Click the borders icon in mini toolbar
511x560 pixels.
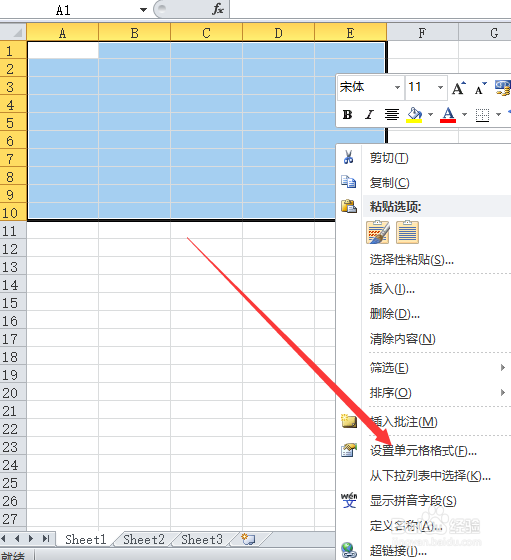click(x=482, y=115)
